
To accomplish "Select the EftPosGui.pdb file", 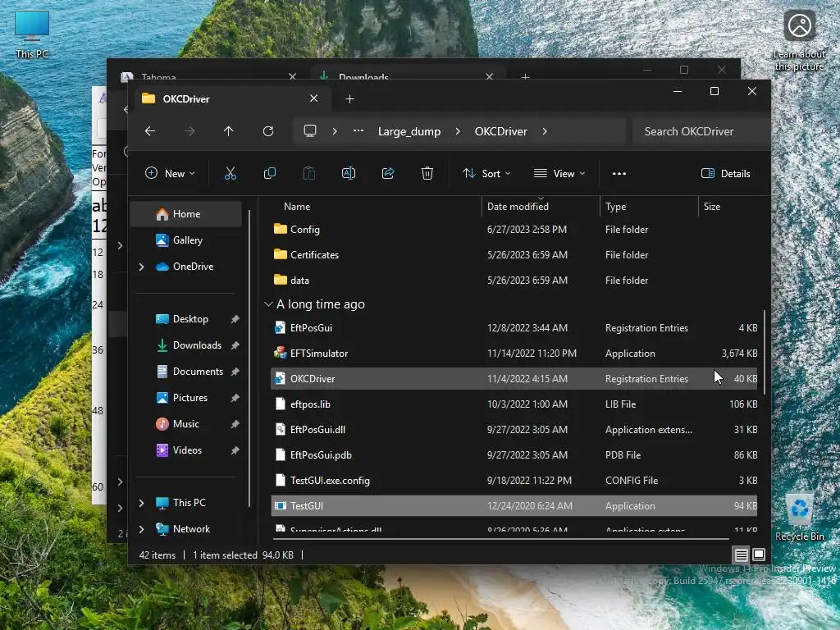I will click(x=514, y=454).
